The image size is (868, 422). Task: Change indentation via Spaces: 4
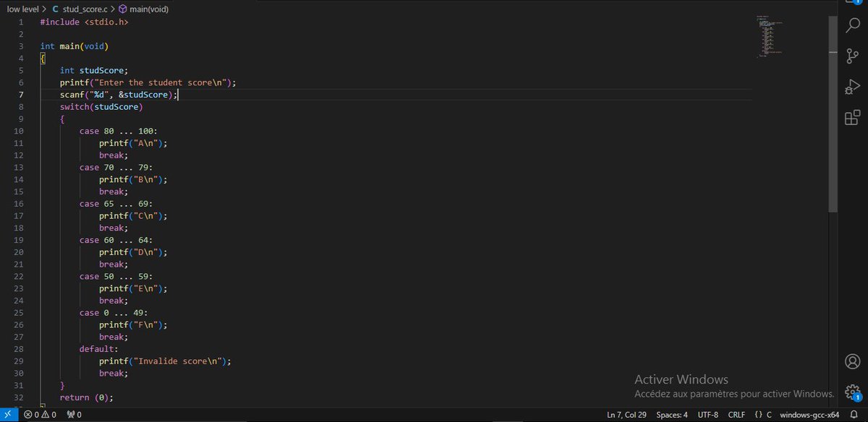click(671, 414)
